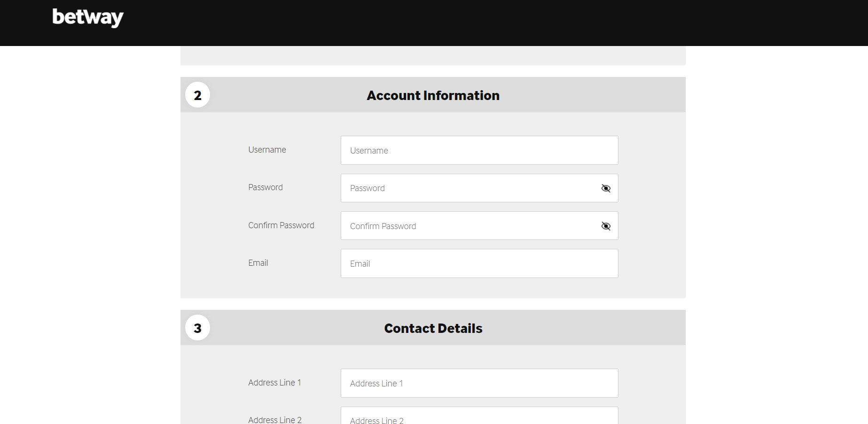Image resolution: width=868 pixels, height=424 pixels.
Task: Select the Address Line 2 field
Action: 479,419
